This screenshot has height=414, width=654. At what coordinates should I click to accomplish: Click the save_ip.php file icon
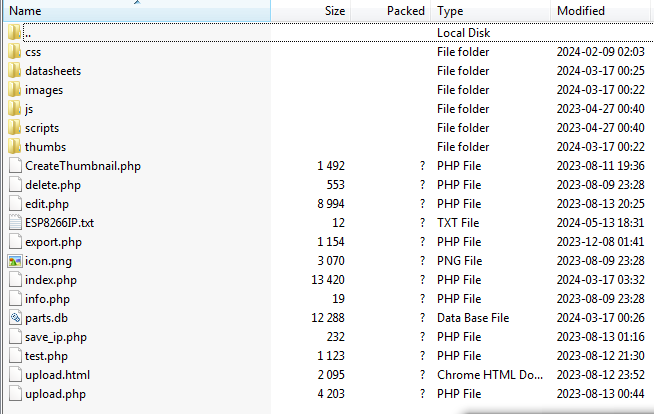point(15,337)
